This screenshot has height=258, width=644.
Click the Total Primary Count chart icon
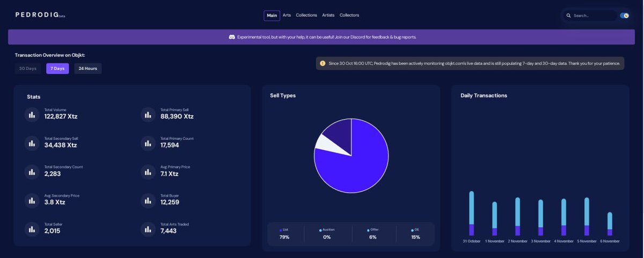tap(148, 143)
